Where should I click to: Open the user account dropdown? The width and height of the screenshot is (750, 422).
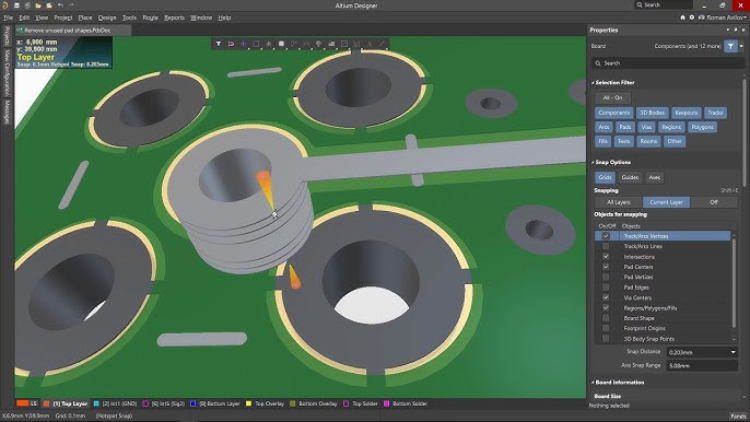[x=726, y=17]
